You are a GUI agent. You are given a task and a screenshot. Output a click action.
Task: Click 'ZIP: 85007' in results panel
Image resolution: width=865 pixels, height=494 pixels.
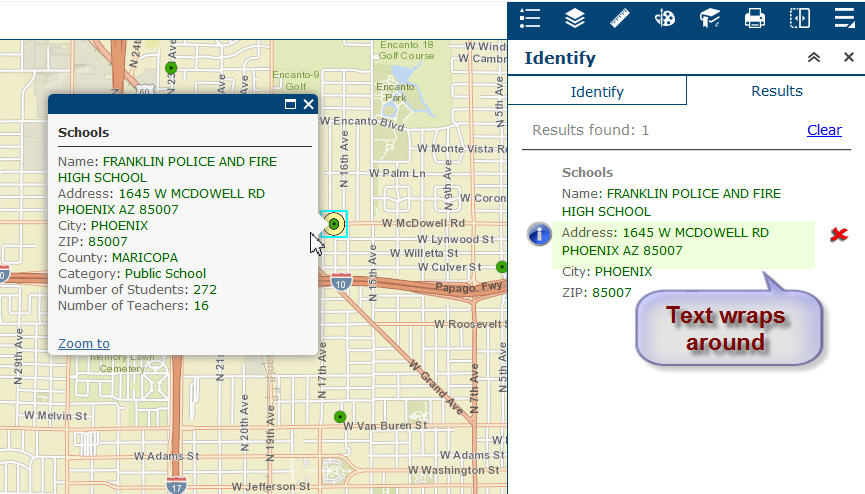pyautogui.click(x=596, y=293)
